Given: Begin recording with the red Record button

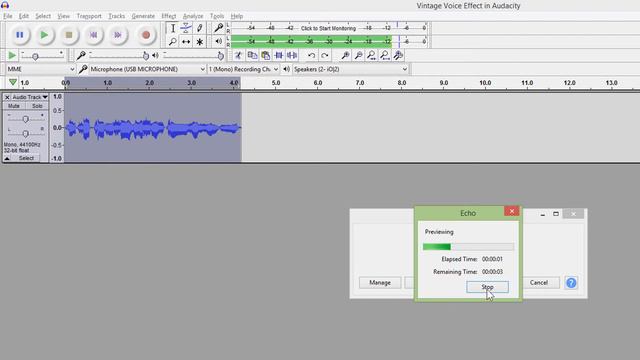Looking at the screenshot, I should click(146, 35).
